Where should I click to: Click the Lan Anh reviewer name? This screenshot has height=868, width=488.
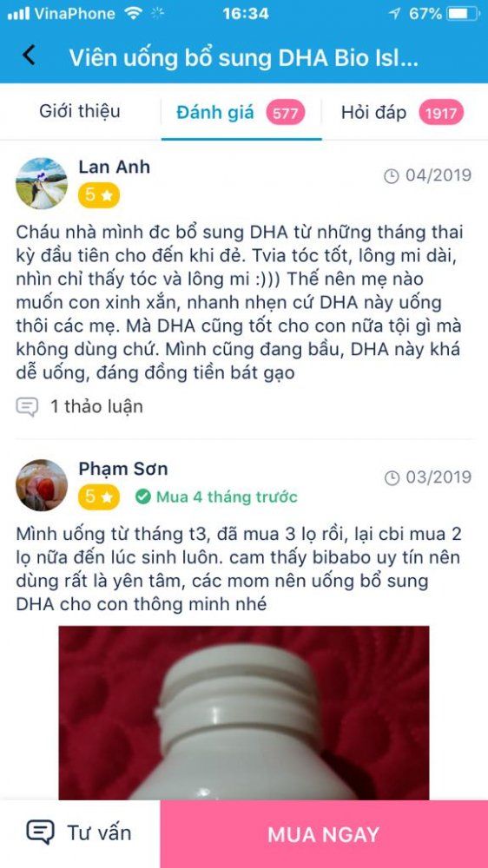(114, 167)
